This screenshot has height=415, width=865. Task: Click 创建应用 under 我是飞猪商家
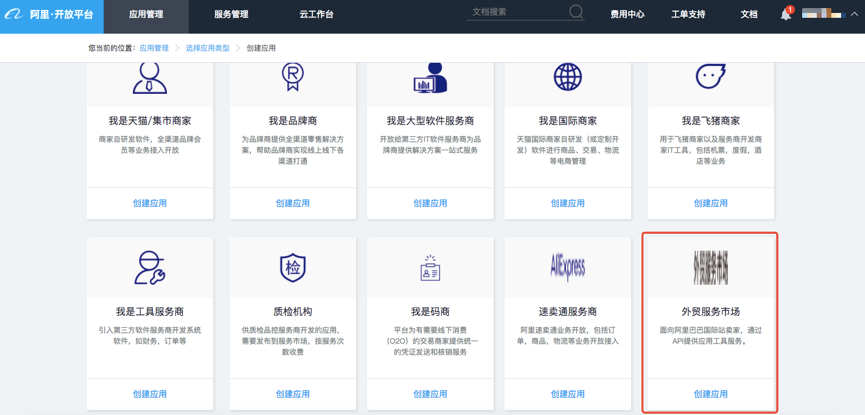pos(711,203)
